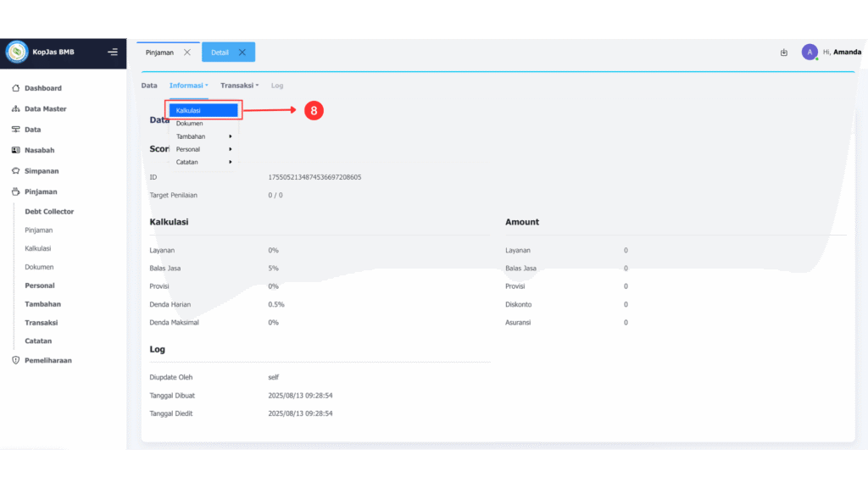Expand the Transaksi dropdown menu
Viewport: 868px width, 488px height.
coord(239,86)
